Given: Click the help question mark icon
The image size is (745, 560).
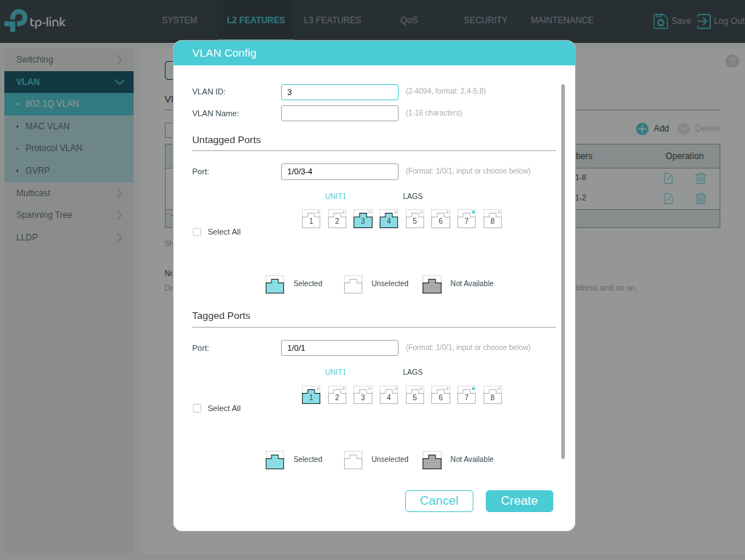Looking at the screenshot, I should pyautogui.click(x=732, y=61).
